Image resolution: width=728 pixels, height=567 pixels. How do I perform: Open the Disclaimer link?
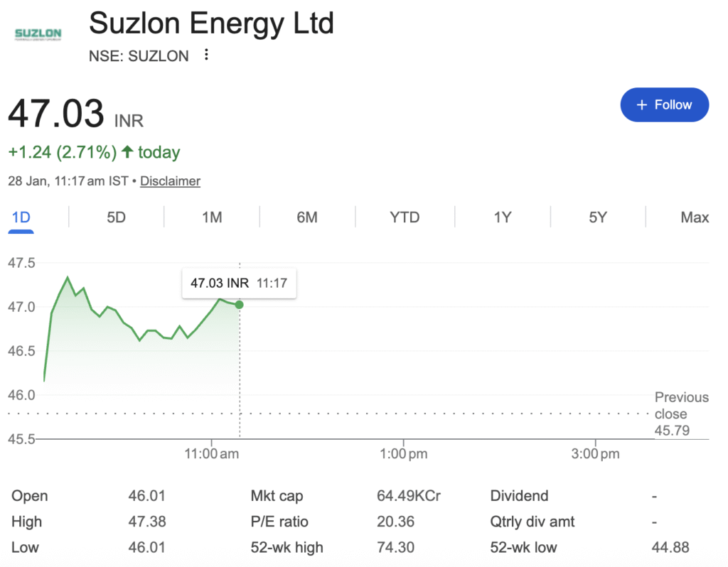[x=170, y=181]
